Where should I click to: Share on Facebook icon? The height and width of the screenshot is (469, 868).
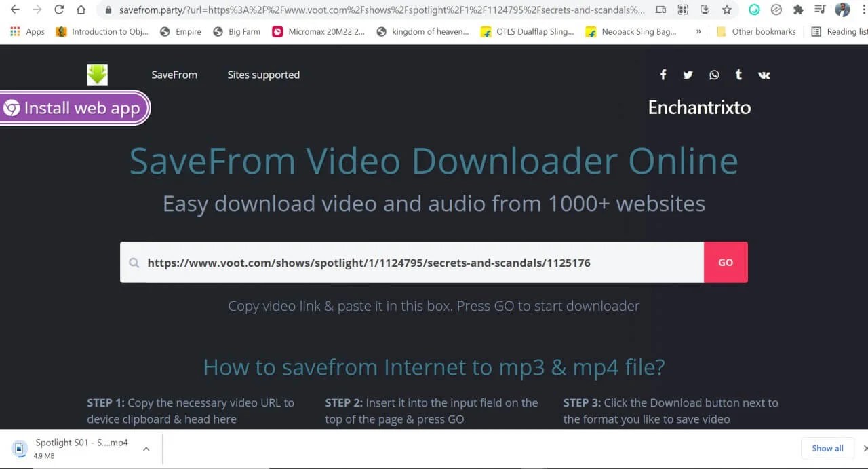click(x=663, y=75)
